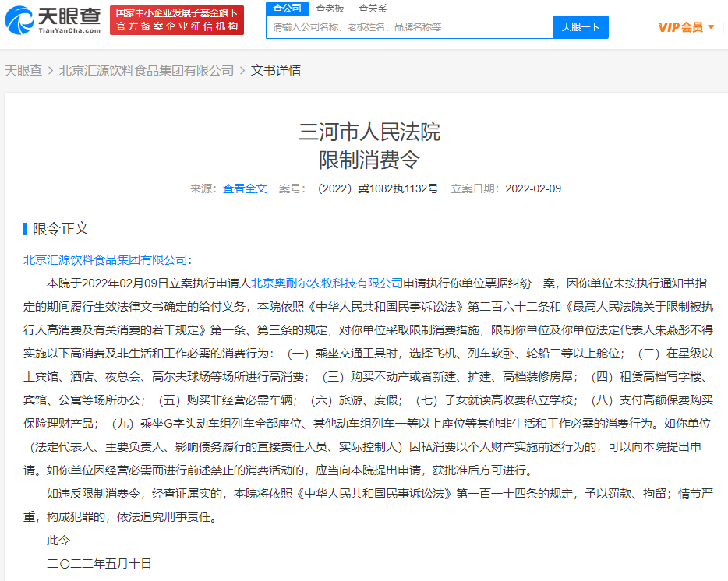Go to 天眼查 breadcrumb link

coord(23,71)
